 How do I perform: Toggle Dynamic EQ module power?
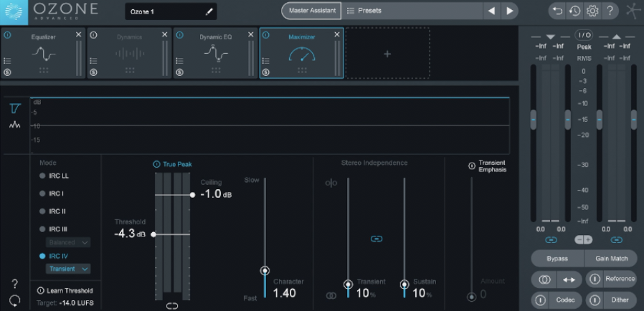pyautogui.click(x=179, y=35)
